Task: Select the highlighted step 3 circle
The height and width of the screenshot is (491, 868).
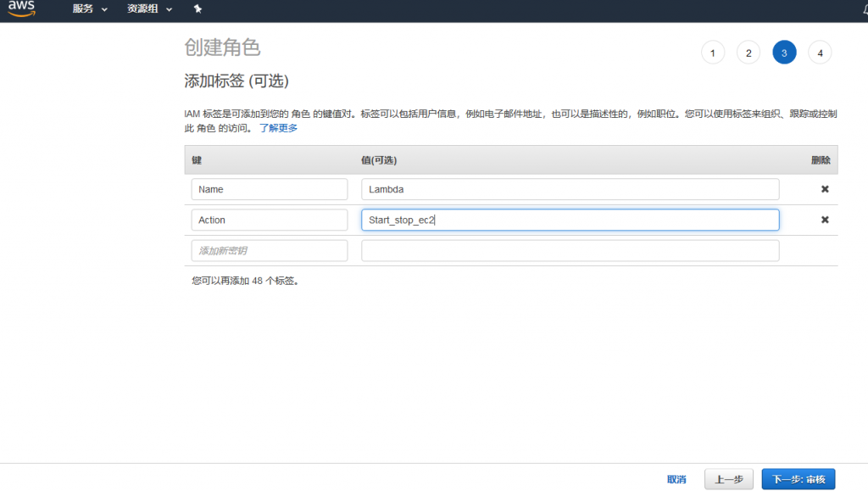Action: click(x=784, y=53)
